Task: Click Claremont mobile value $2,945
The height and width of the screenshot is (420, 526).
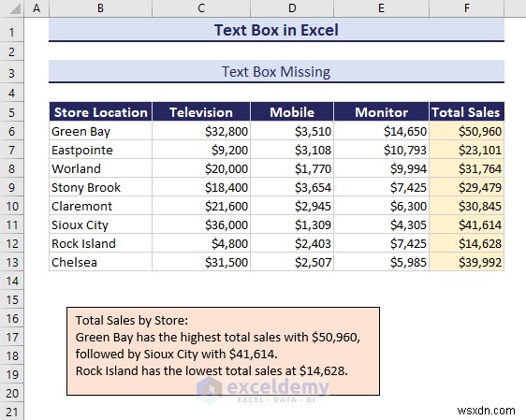Action: (292, 206)
